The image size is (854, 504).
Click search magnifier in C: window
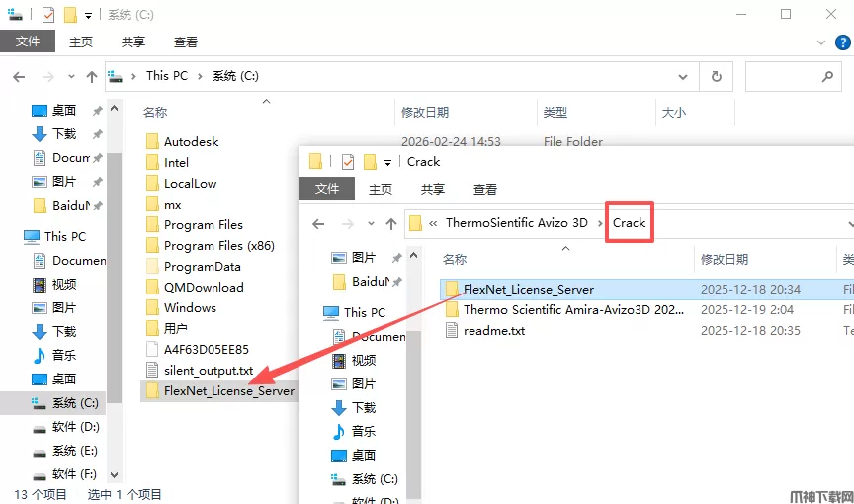(827, 77)
